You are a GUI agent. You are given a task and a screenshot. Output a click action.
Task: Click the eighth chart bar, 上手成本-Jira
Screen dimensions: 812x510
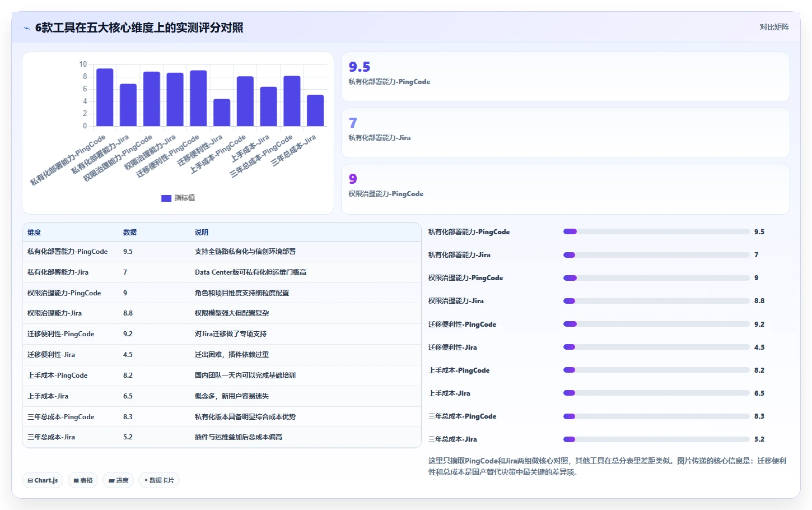click(x=269, y=106)
